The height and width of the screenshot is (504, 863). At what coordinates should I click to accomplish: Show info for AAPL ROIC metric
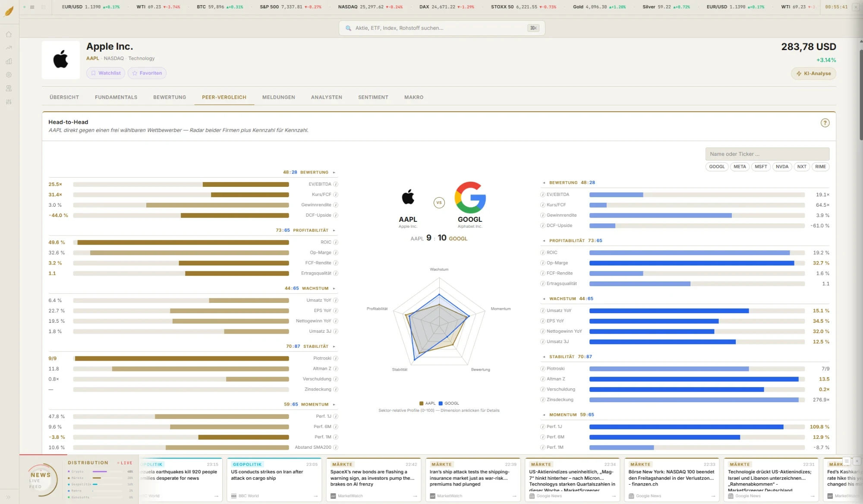[336, 243]
